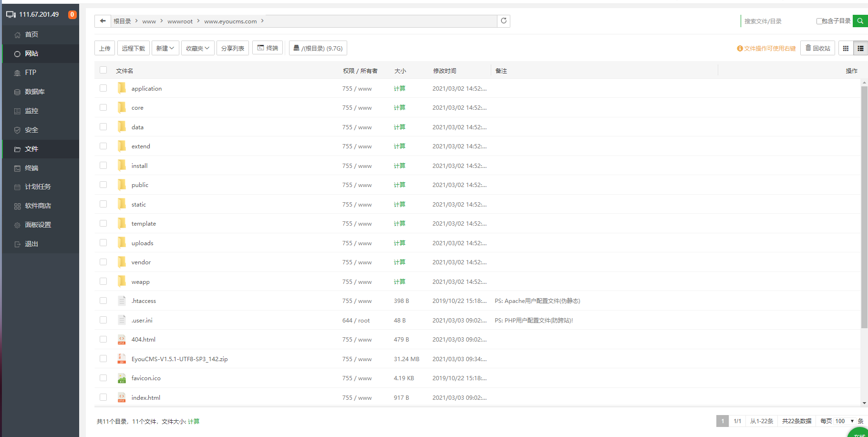Enable the 包含子目录 checkbox
Viewport: 868px width, 437px height.
tap(819, 21)
